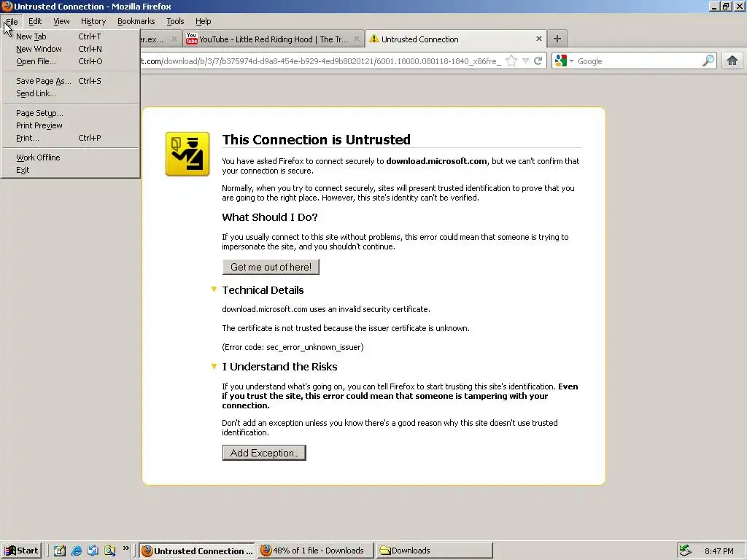Switch to Untrusted Connection taskbar button

(197, 551)
